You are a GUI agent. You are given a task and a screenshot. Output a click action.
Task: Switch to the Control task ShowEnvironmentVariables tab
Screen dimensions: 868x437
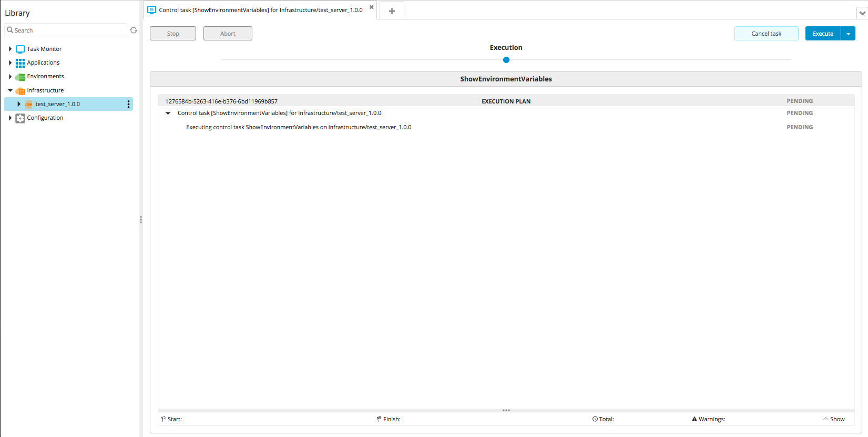[261, 10]
